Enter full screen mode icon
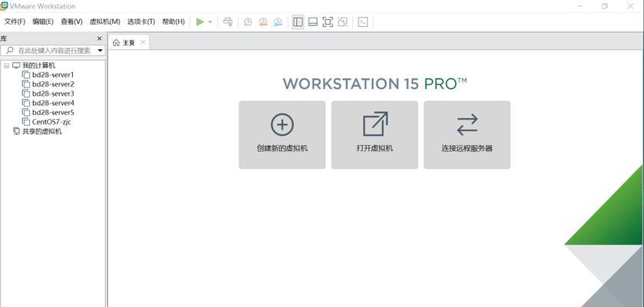This screenshot has width=644, height=307. (x=328, y=21)
